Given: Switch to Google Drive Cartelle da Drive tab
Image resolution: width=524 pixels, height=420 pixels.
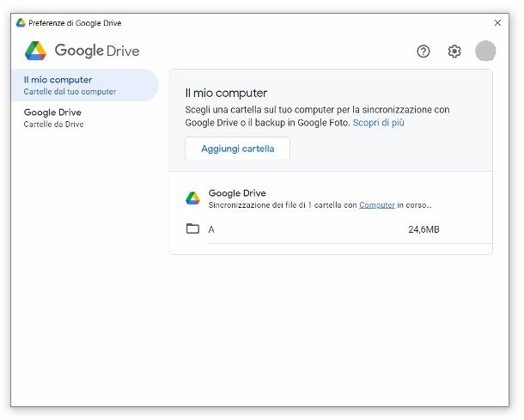Looking at the screenshot, I should tap(85, 118).
